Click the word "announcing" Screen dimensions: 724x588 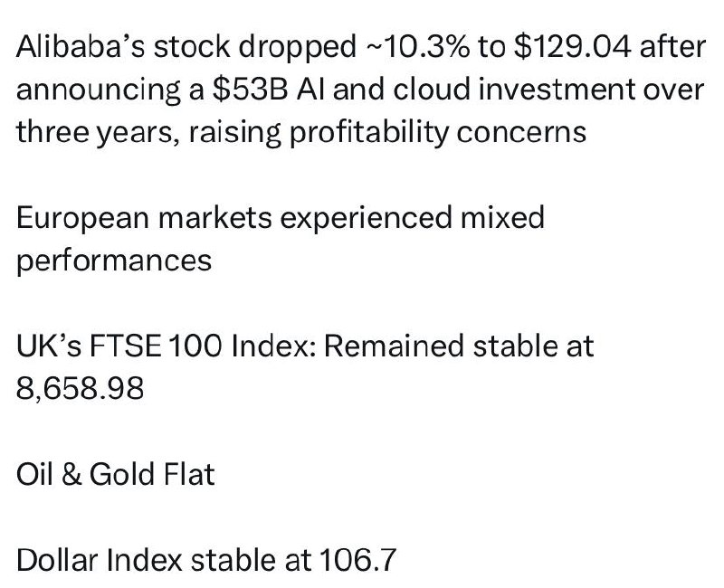pyautogui.click(x=99, y=91)
